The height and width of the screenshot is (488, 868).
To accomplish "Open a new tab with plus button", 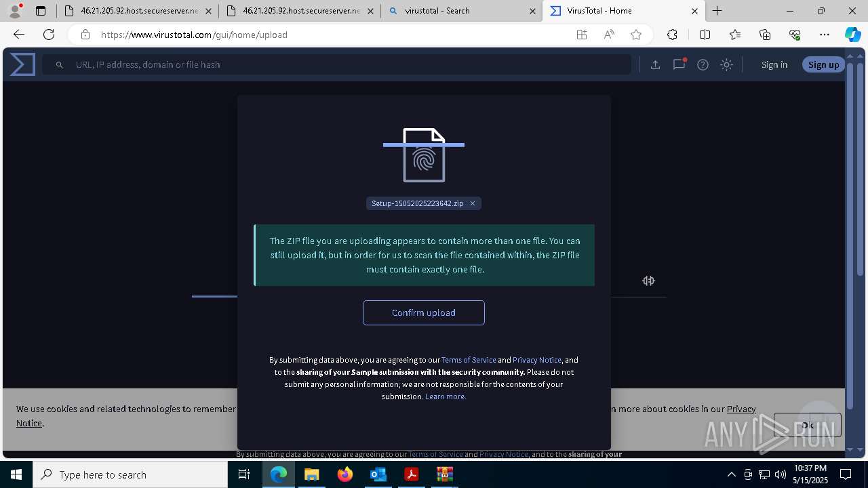I will click(717, 11).
